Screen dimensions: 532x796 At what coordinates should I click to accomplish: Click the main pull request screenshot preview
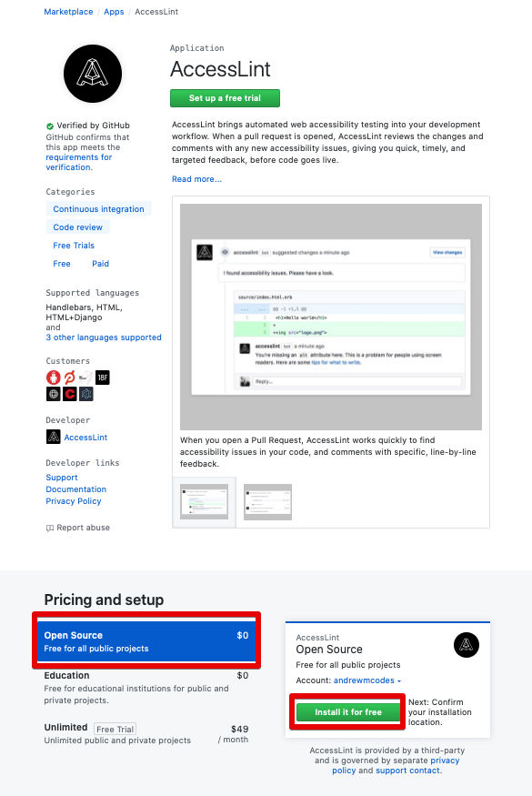tap(330, 317)
